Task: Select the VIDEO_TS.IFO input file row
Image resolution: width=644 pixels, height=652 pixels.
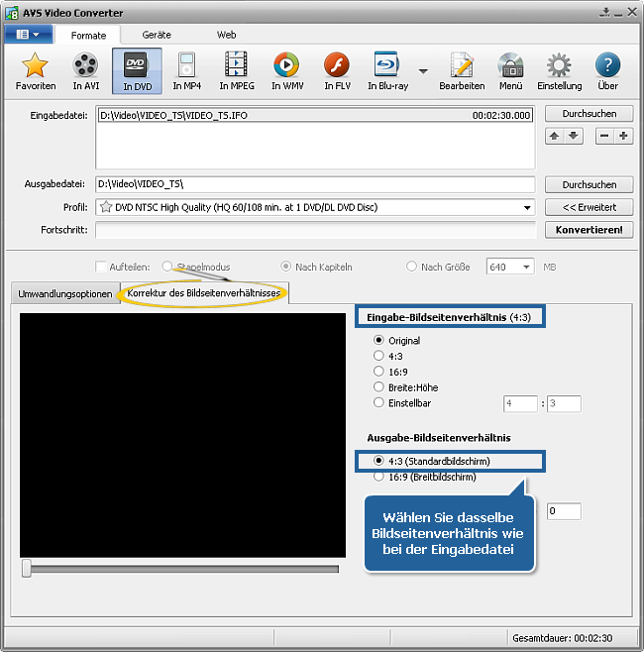Action: (315, 115)
